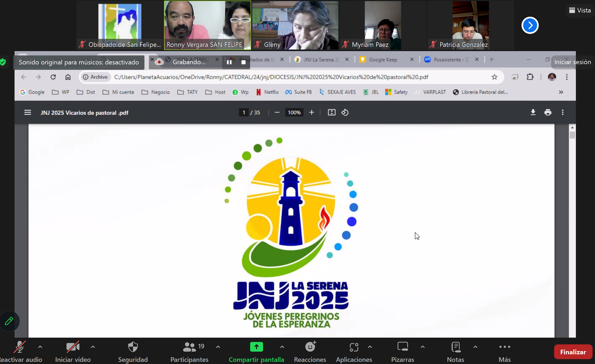The width and height of the screenshot is (595, 364).
Task: Expand share screen options arrow
Action: coord(282,347)
